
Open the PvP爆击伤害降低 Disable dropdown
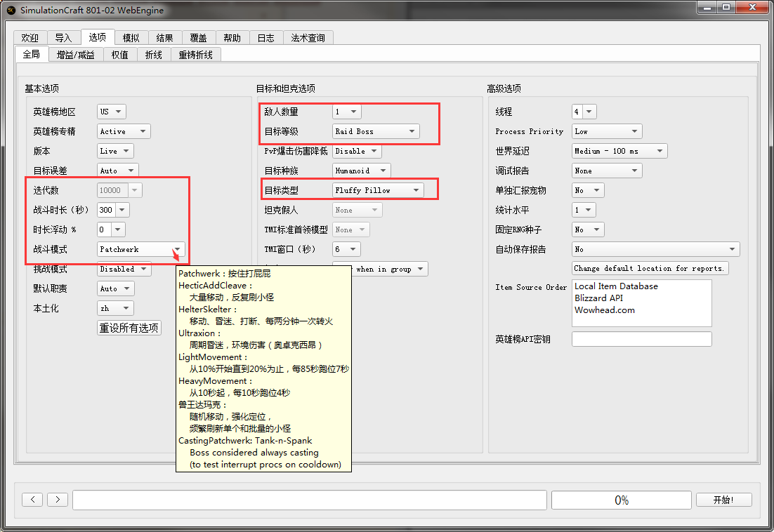(357, 151)
